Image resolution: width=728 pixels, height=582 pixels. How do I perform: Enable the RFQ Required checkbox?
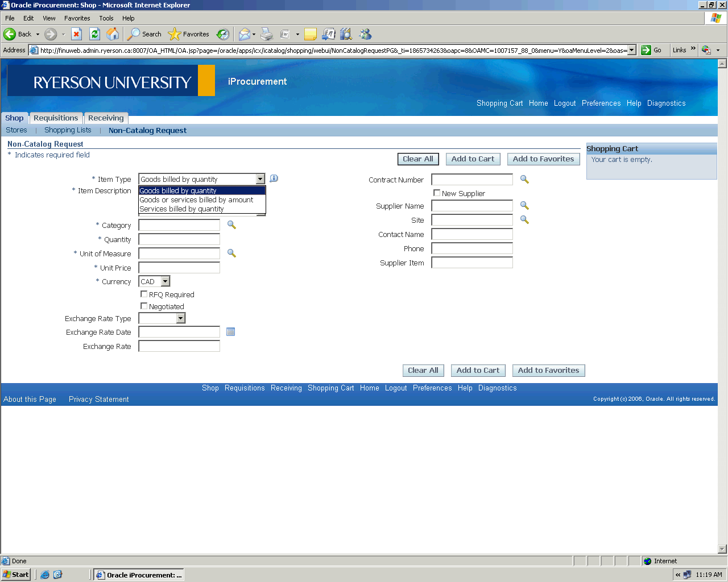(144, 294)
